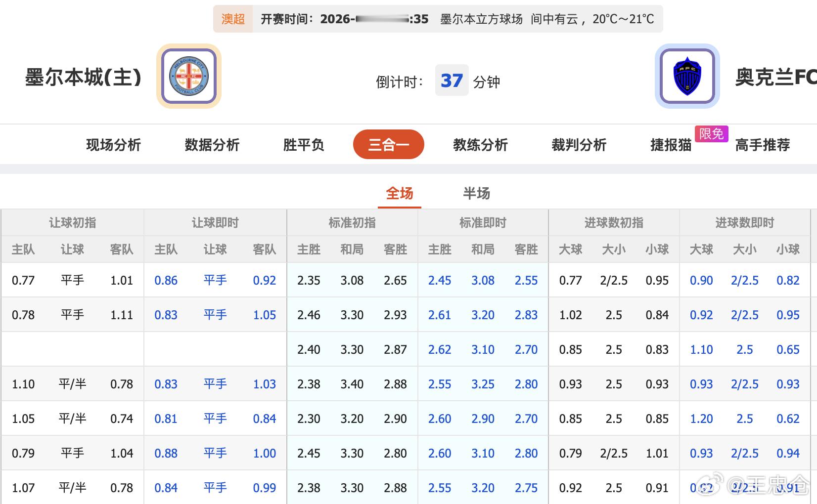This screenshot has width=817, height=504.
Task: Click 平手 link in first live handicap row
Action: [215, 280]
